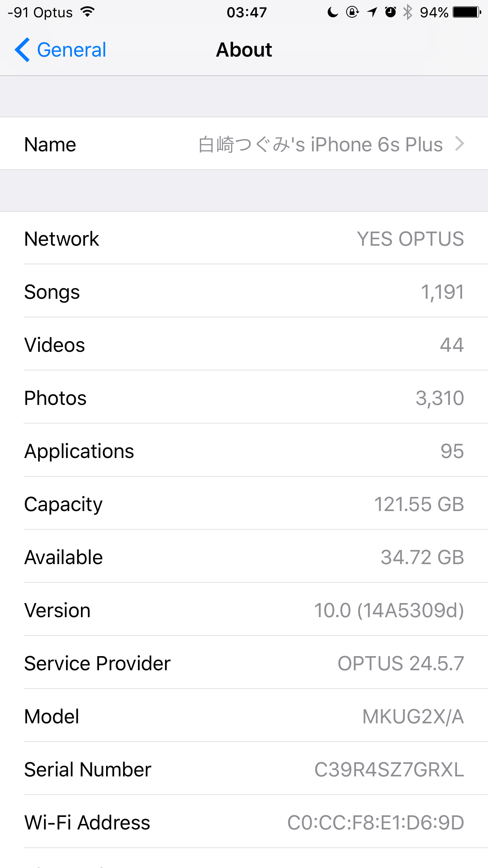Image resolution: width=488 pixels, height=868 pixels.
Task: Tap the 03:47 clock in status bar
Action: click(247, 12)
